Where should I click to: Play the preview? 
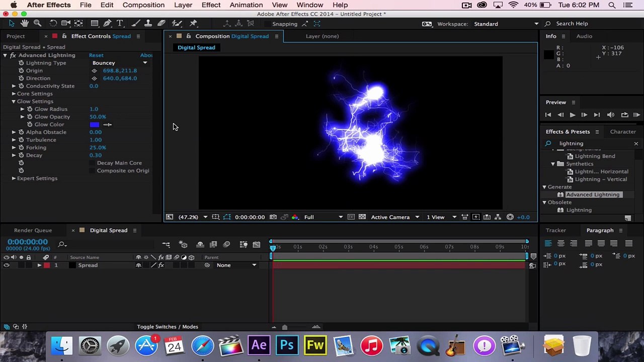coord(572,115)
